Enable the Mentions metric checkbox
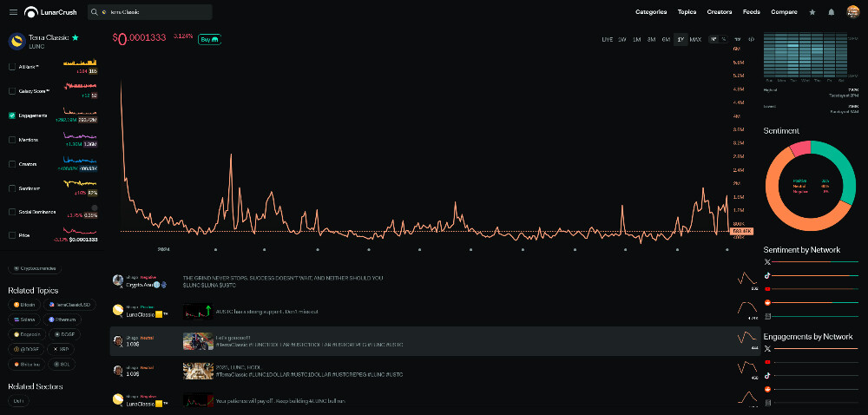This screenshot has height=415, width=868. (x=11, y=139)
